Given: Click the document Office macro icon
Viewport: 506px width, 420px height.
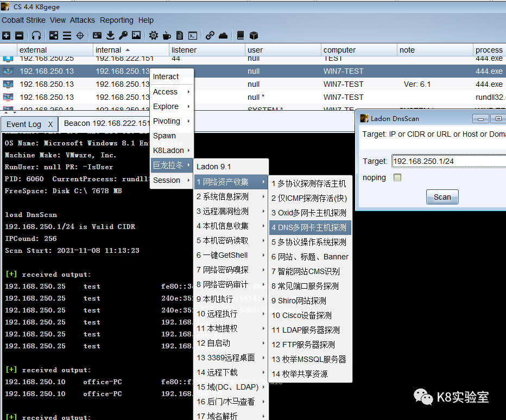Looking at the screenshot, I should [x=180, y=35].
